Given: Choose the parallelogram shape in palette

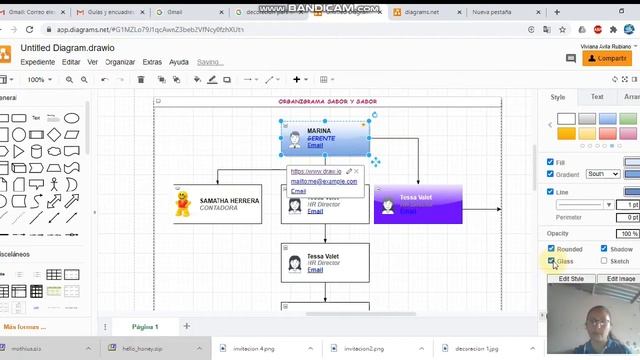Looking at the screenshot, I should pyautogui.click(x=71, y=135).
